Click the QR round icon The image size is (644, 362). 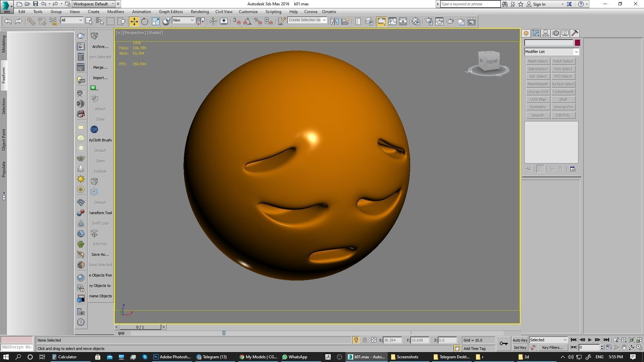pyautogui.click(x=94, y=129)
